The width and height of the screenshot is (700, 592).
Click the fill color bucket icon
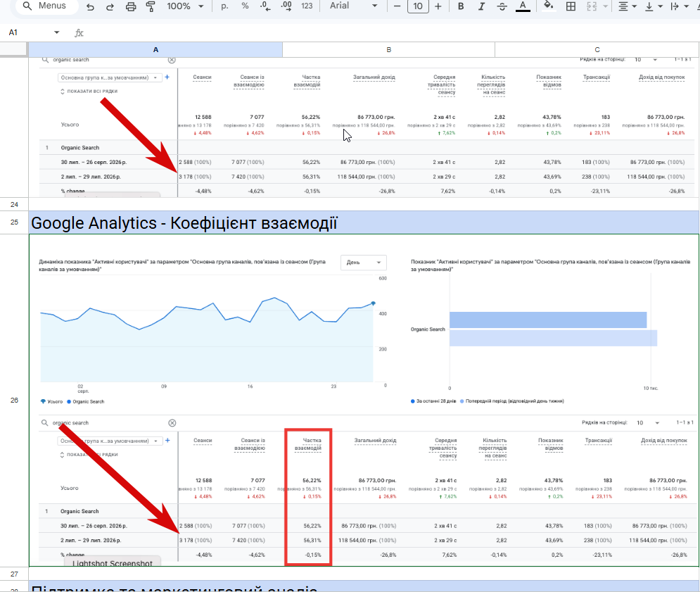[x=549, y=6]
